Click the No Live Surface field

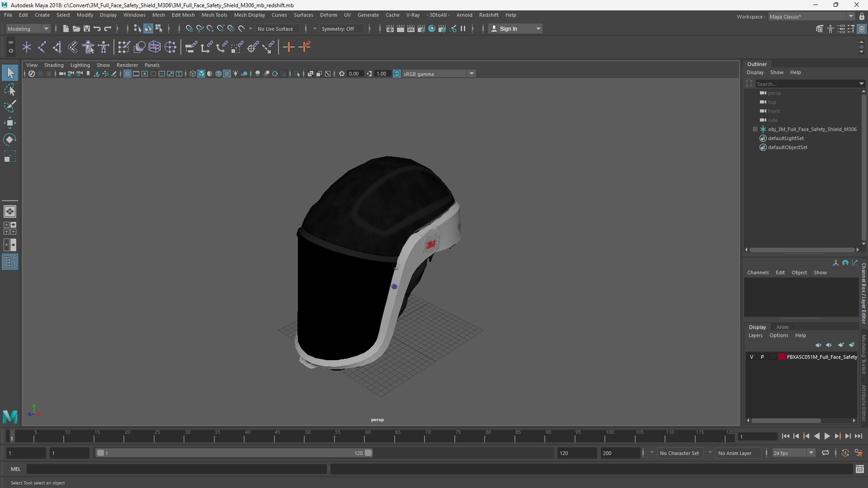pyautogui.click(x=278, y=28)
